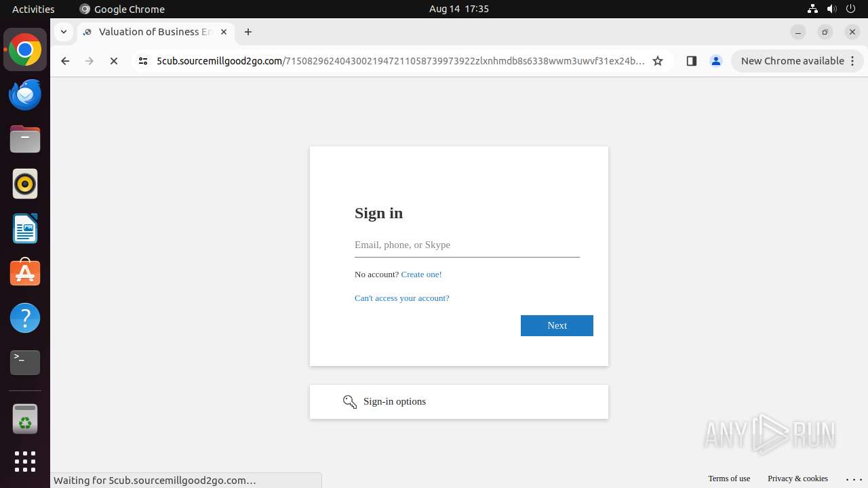Launch the Terminal from the dock
The width and height of the screenshot is (868, 488).
25,362
